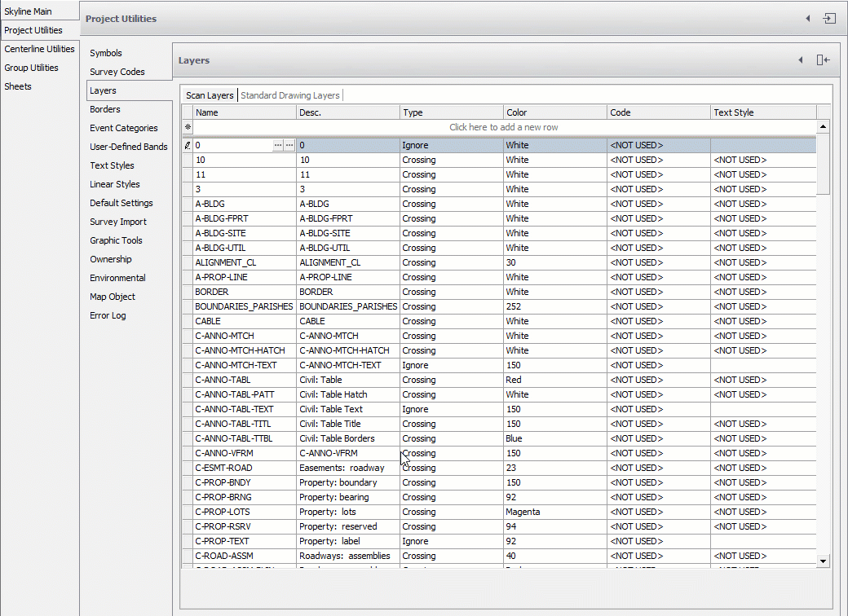The image size is (848, 616).
Task: Click the scrollbar down arrow
Action: coord(823,561)
